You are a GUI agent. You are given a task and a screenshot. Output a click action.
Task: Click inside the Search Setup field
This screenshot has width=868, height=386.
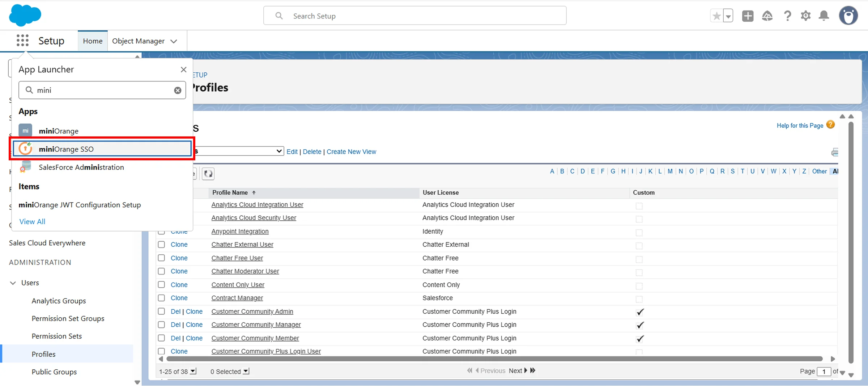pos(414,16)
